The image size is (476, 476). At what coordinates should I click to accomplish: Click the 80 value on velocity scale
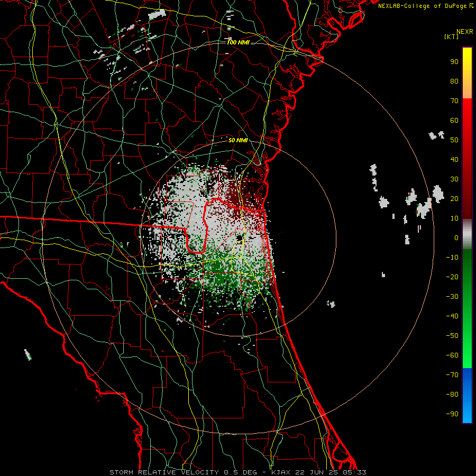pos(454,81)
